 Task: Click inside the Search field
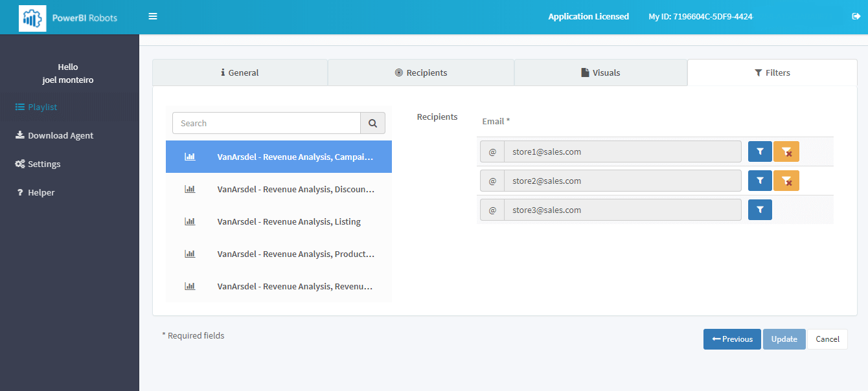(x=266, y=123)
